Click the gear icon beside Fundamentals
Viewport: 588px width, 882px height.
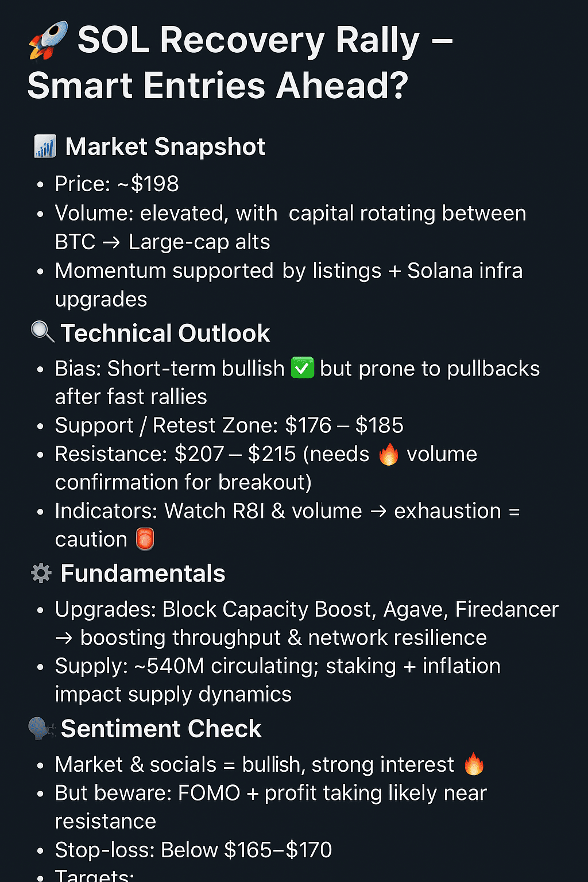pos(41,573)
